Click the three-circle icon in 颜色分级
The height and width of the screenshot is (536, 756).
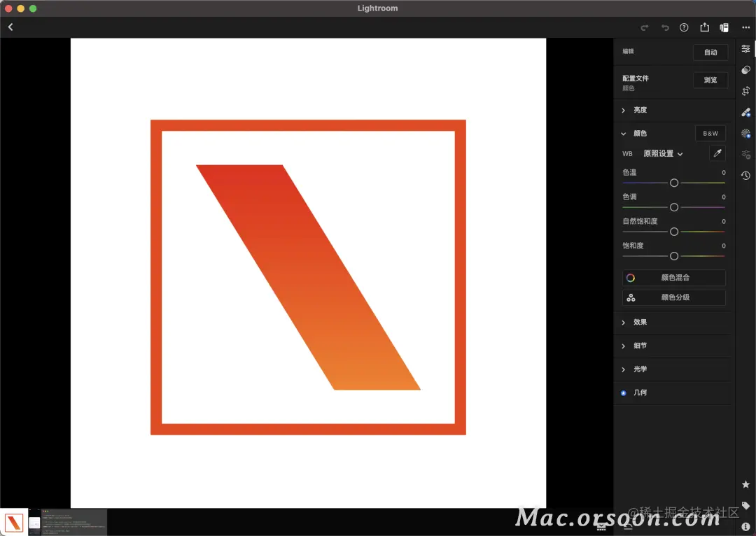[631, 297]
